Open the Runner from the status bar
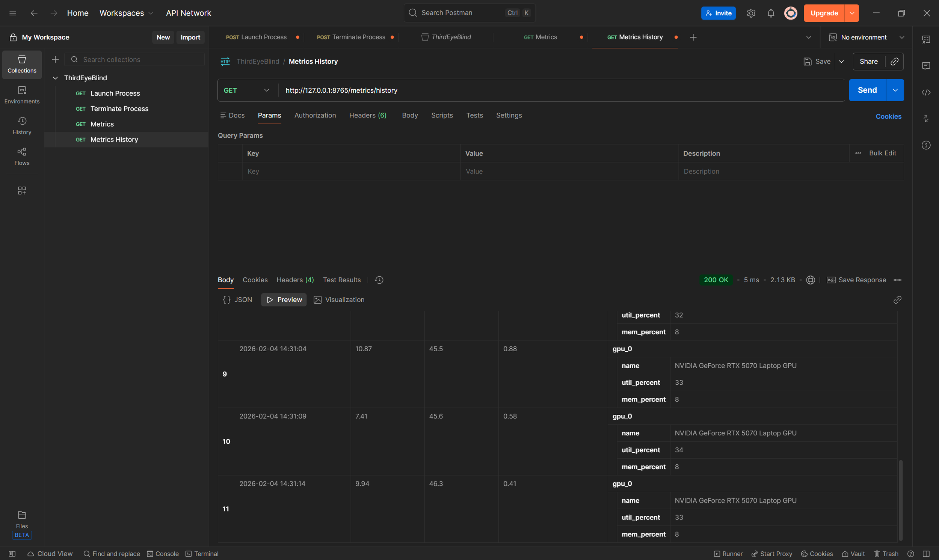Screen dimensions: 939x560 [729, 554]
